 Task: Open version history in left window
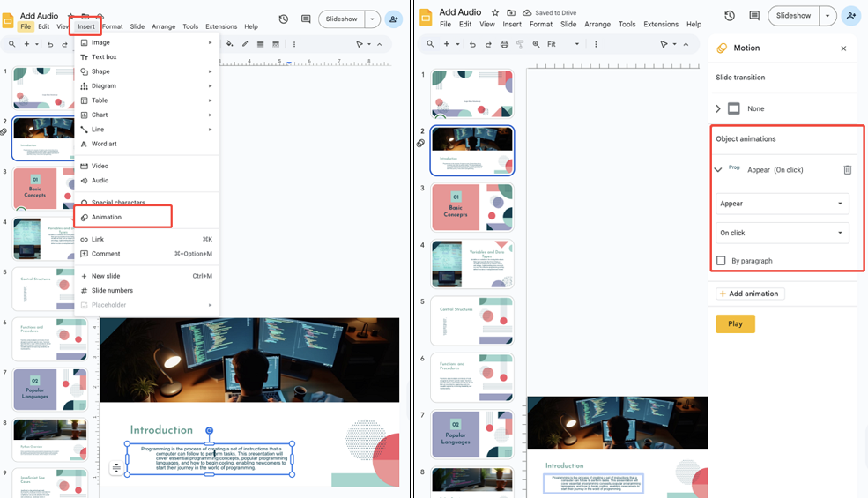(284, 19)
